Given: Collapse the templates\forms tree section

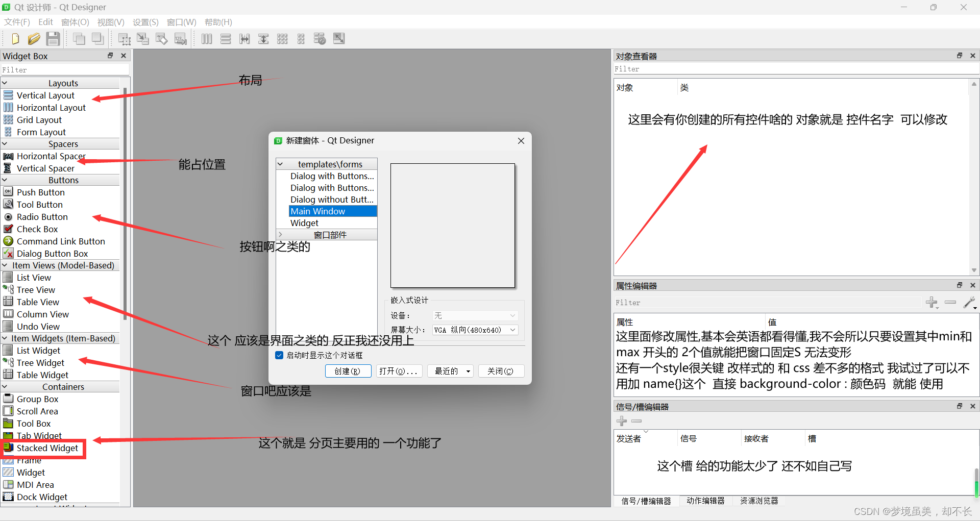Looking at the screenshot, I should pyautogui.click(x=280, y=164).
